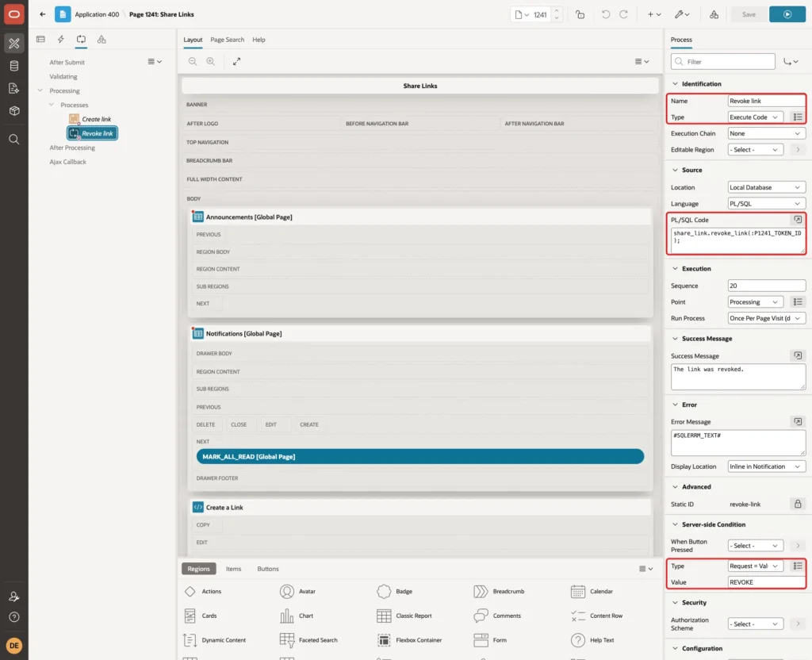
Task: Open the Display Location dropdown
Action: tap(767, 466)
